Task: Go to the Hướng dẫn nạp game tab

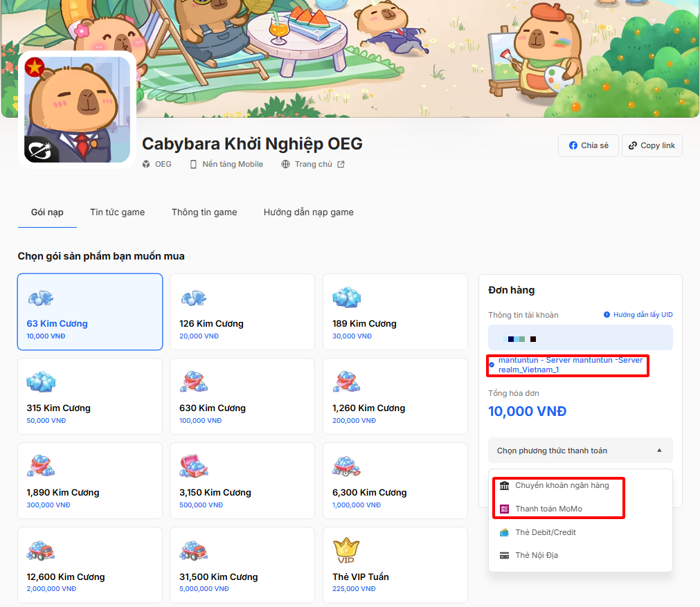Action: pyautogui.click(x=309, y=212)
